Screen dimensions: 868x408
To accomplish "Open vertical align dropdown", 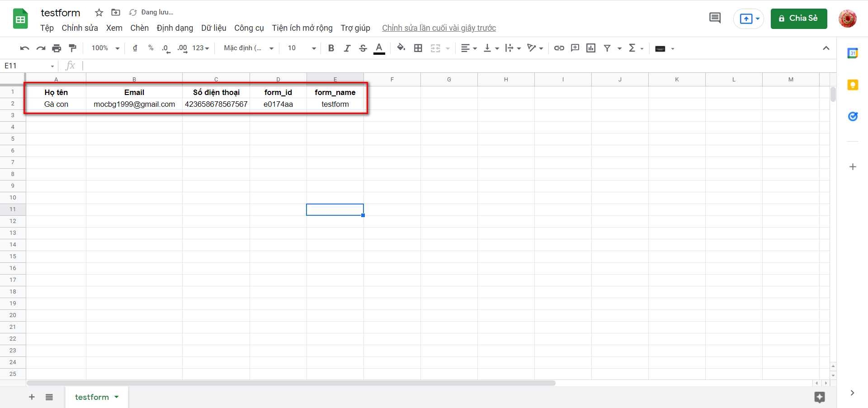I will (491, 48).
